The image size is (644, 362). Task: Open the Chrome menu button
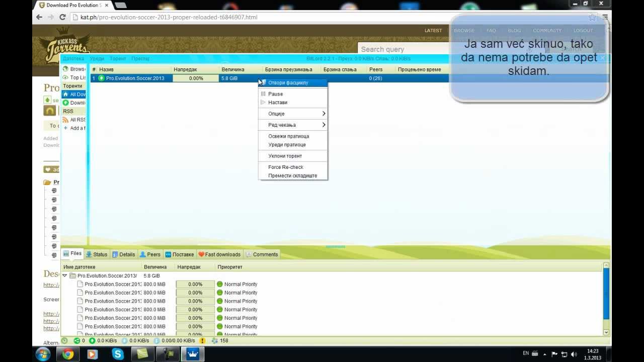click(605, 17)
